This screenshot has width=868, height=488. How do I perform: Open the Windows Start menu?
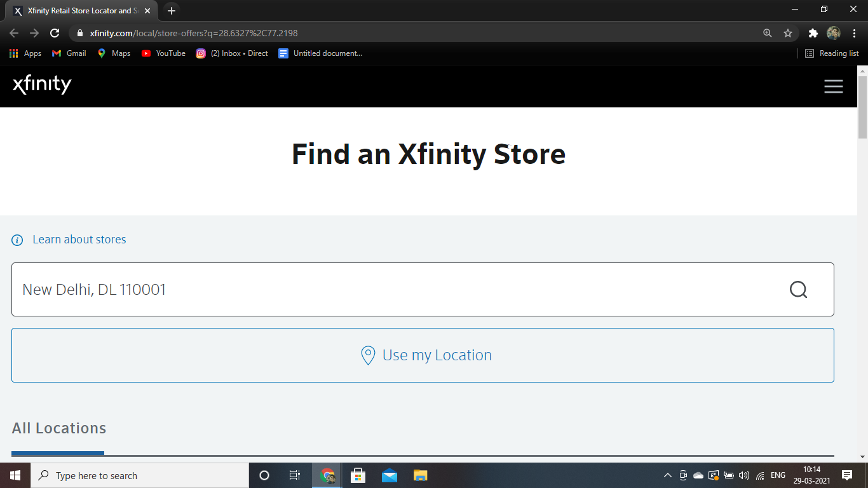15,475
